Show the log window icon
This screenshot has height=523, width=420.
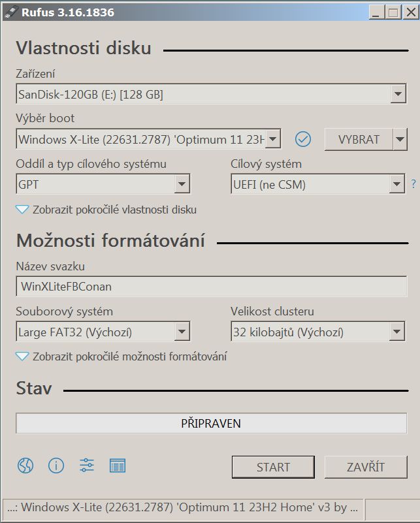click(x=118, y=466)
